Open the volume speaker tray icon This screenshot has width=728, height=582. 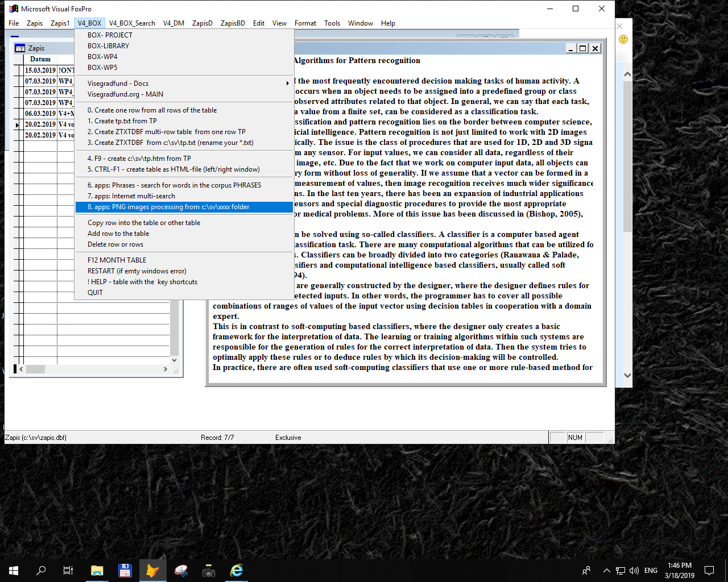click(x=634, y=571)
